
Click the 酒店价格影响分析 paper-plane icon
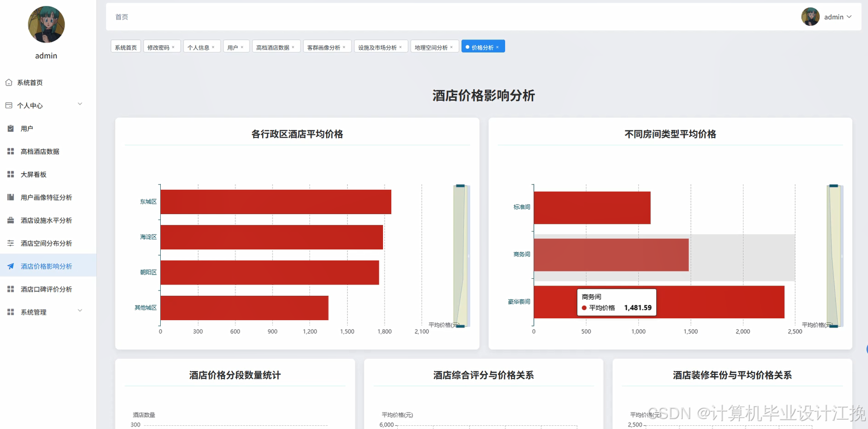pos(11,266)
